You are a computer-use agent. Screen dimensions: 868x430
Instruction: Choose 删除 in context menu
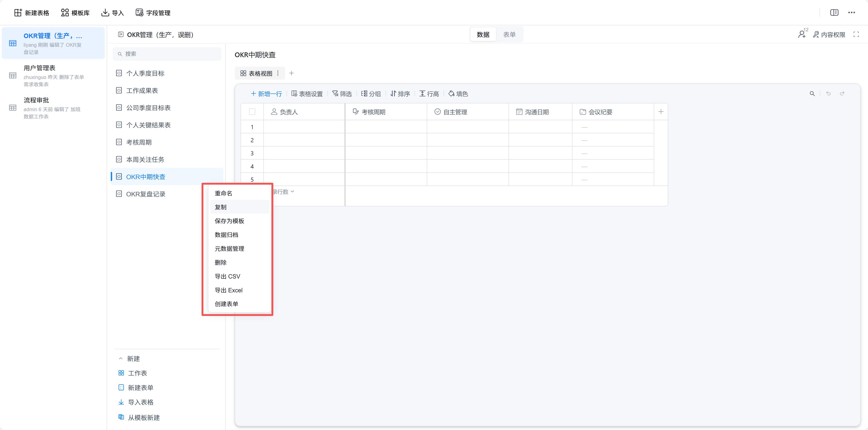[239, 262]
